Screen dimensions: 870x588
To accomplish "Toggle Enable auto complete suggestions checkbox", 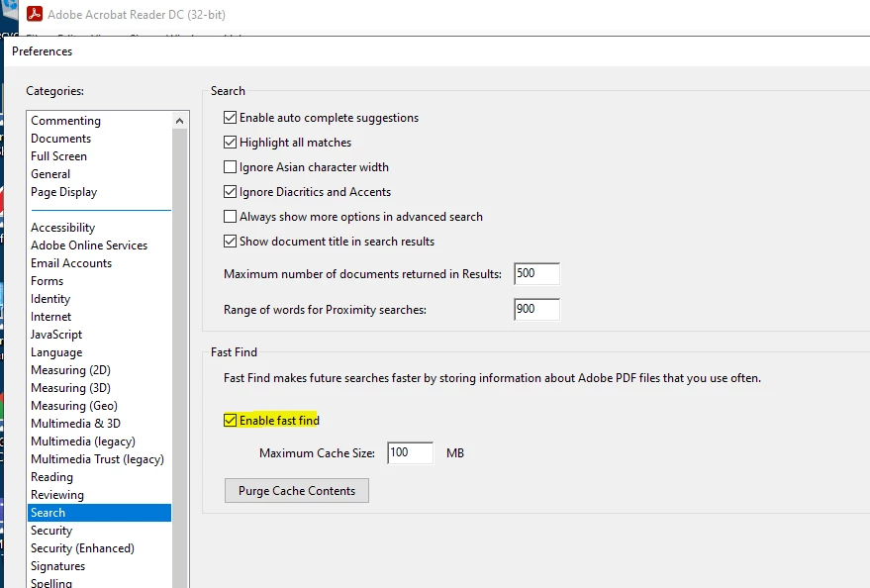I will point(230,118).
